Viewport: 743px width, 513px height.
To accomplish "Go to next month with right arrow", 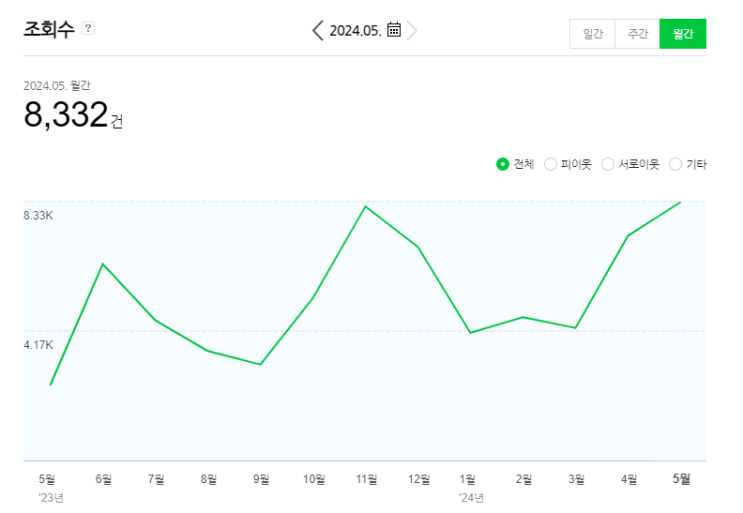I will point(412,30).
